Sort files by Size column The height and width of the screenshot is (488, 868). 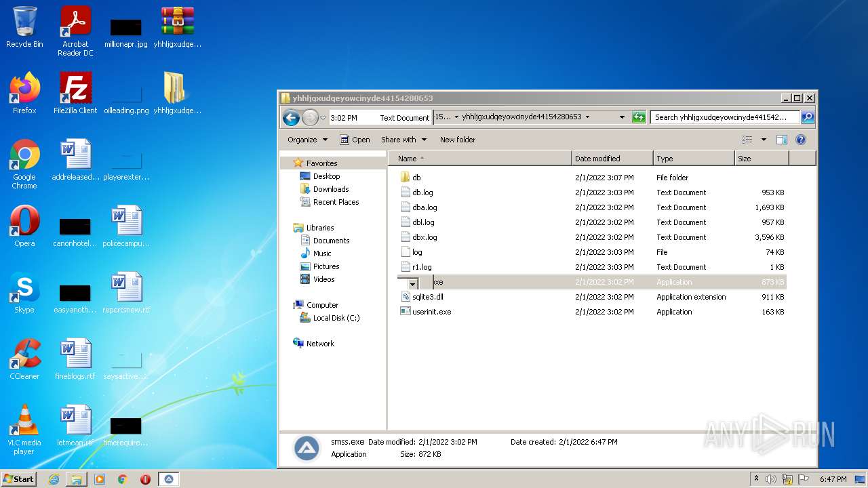pyautogui.click(x=762, y=159)
